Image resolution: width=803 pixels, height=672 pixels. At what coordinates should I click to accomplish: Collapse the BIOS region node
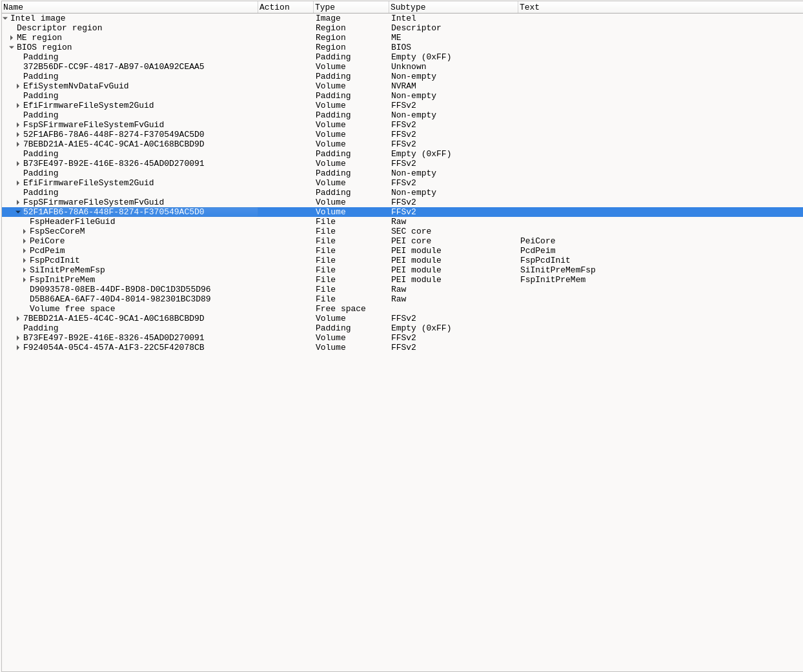tap(12, 47)
